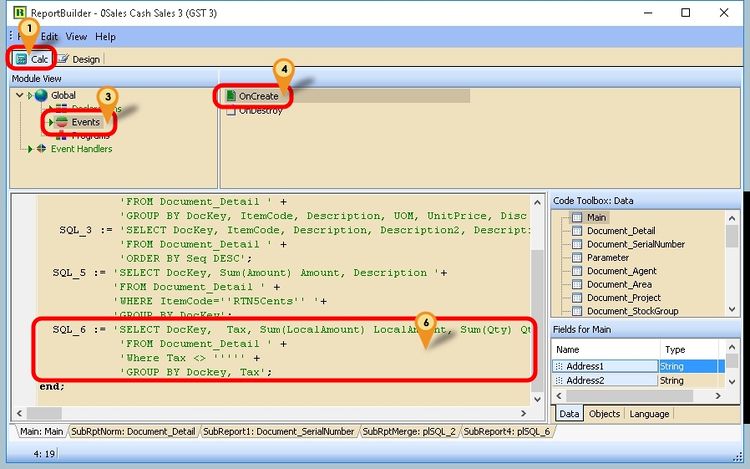
Task: Place cursor on SQL_5 SELECT line
Action: (250, 273)
